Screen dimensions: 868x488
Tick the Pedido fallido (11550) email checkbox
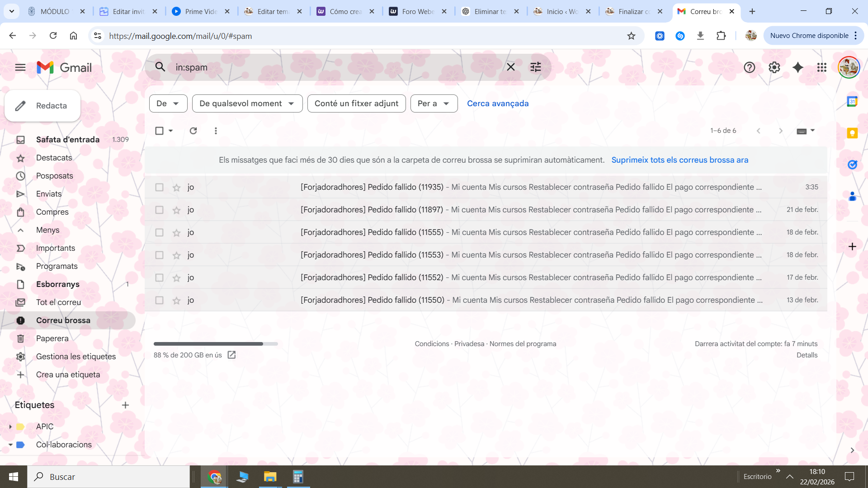point(159,300)
